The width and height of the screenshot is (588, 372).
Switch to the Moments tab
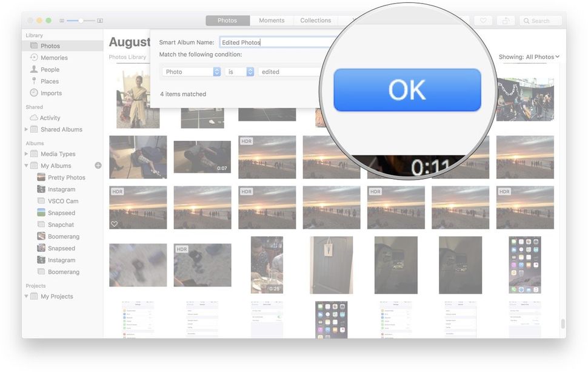(x=272, y=20)
